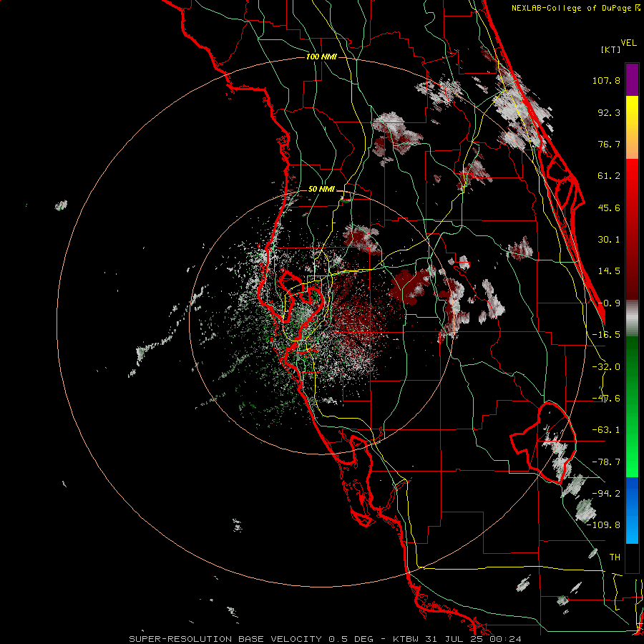
Task: Click the -63.1 velocity scale value
Action: tap(606, 430)
